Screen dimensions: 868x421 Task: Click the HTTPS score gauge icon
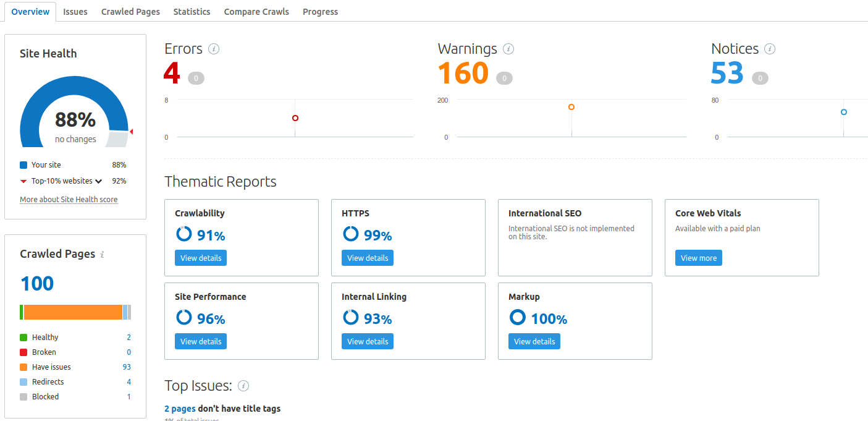coord(350,234)
